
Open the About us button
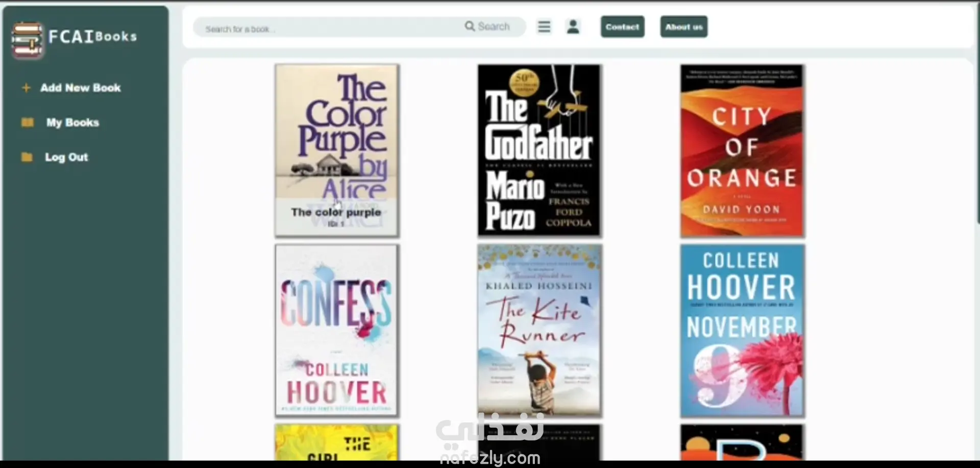[x=684, y=27]
